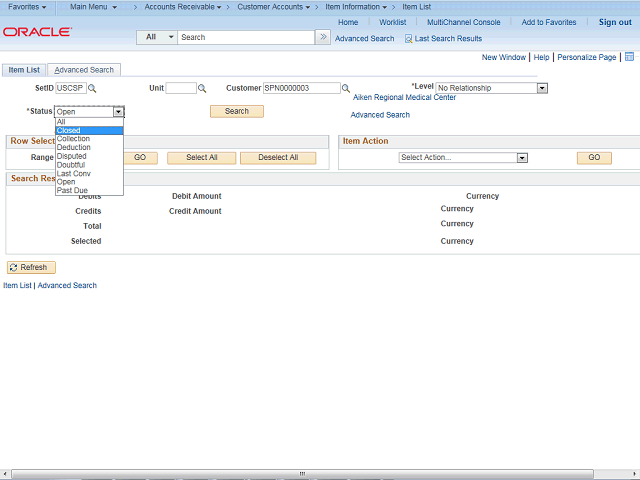
Task: Click the Deselect All button
Action: pos(278,158)
